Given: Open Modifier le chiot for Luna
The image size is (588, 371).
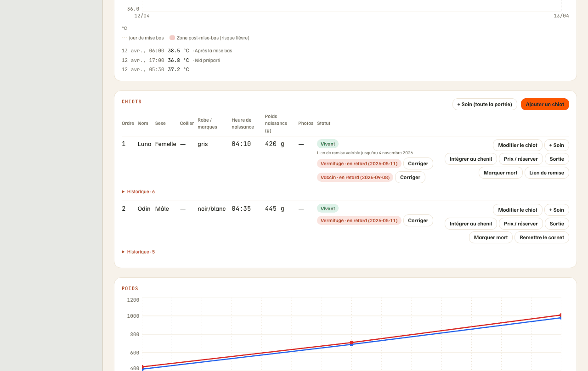Looking at the screenshot, I should (x=518, y=145).
